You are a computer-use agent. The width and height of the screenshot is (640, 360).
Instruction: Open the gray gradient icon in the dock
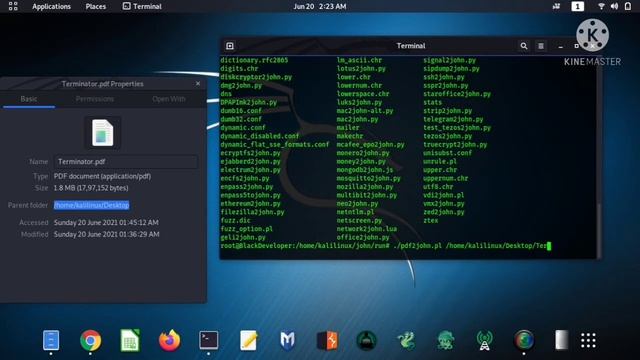(562, 340)
